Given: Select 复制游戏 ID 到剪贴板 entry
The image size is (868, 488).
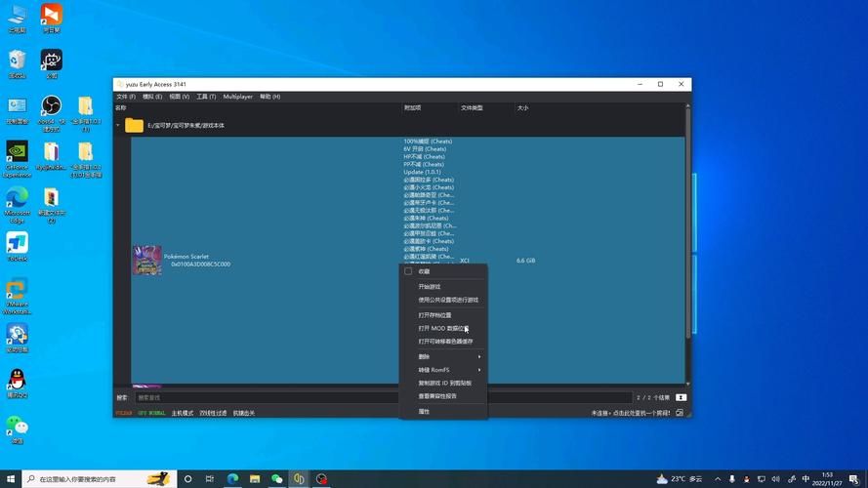Looking at the screenshot, I should click(444, 383).
